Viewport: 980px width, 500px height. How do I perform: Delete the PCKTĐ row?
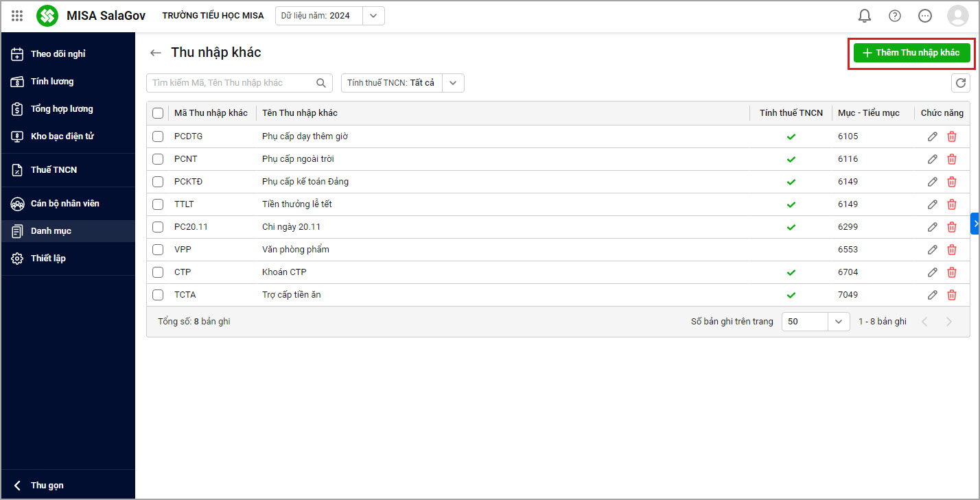[x=952, y=182]
